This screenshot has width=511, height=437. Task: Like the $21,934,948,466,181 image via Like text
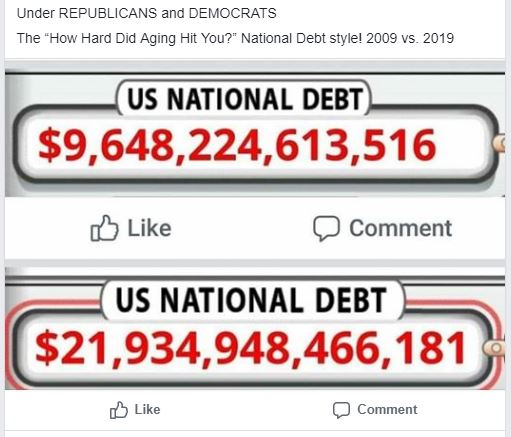click(147, 410)
